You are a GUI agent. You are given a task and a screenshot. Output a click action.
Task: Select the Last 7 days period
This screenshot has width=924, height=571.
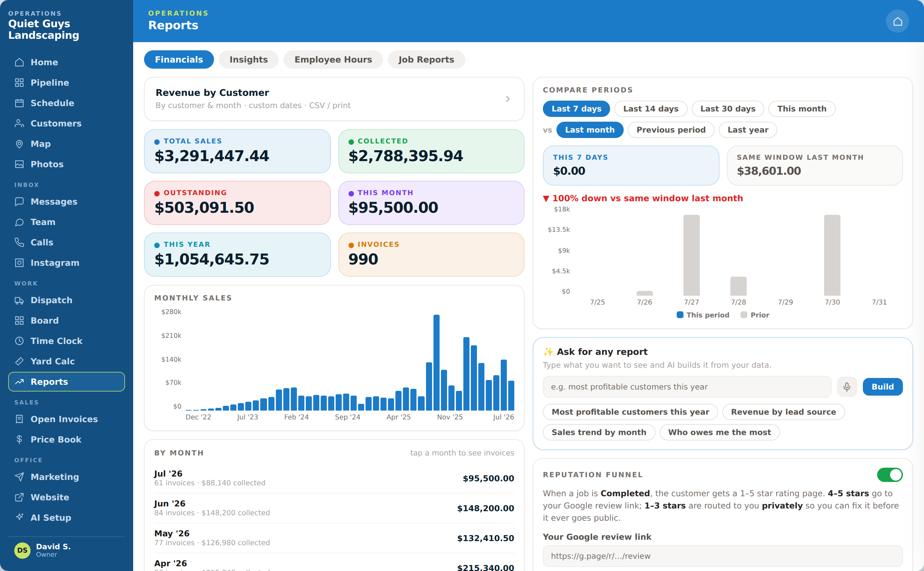576,109
